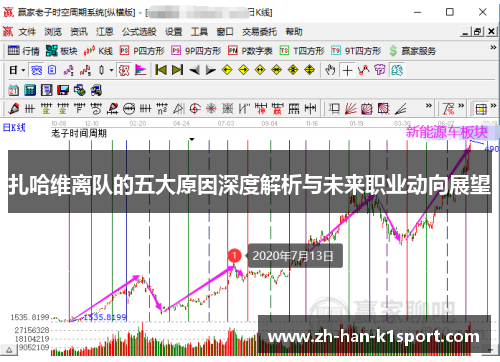
Task: Click the notebook document toolbar icon
Action: (46, 90)
